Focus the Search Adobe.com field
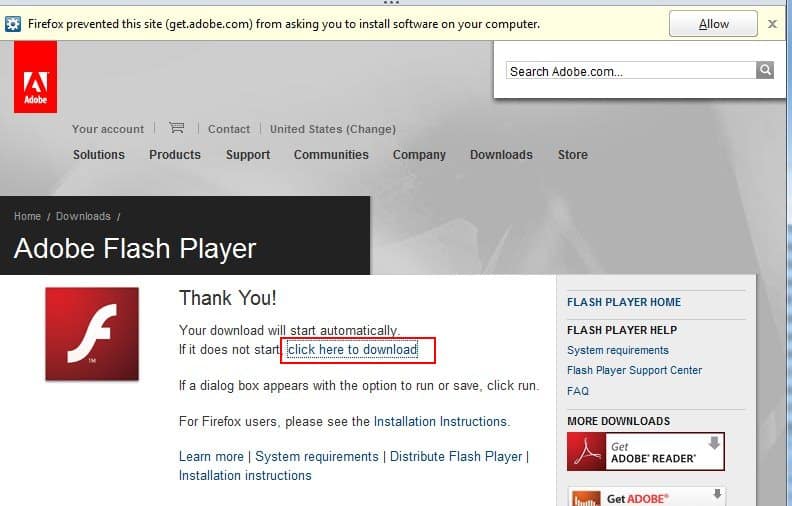 point(631,71)
